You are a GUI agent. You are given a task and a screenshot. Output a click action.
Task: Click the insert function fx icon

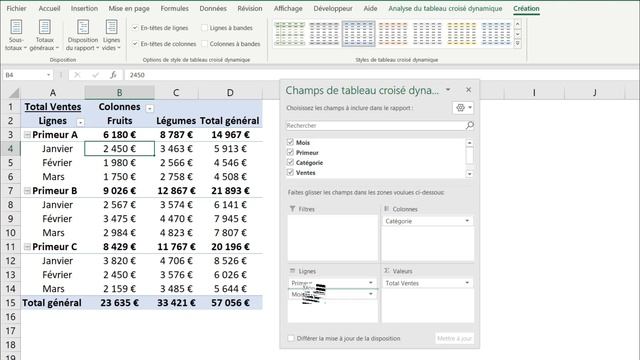tap(113, 75)
